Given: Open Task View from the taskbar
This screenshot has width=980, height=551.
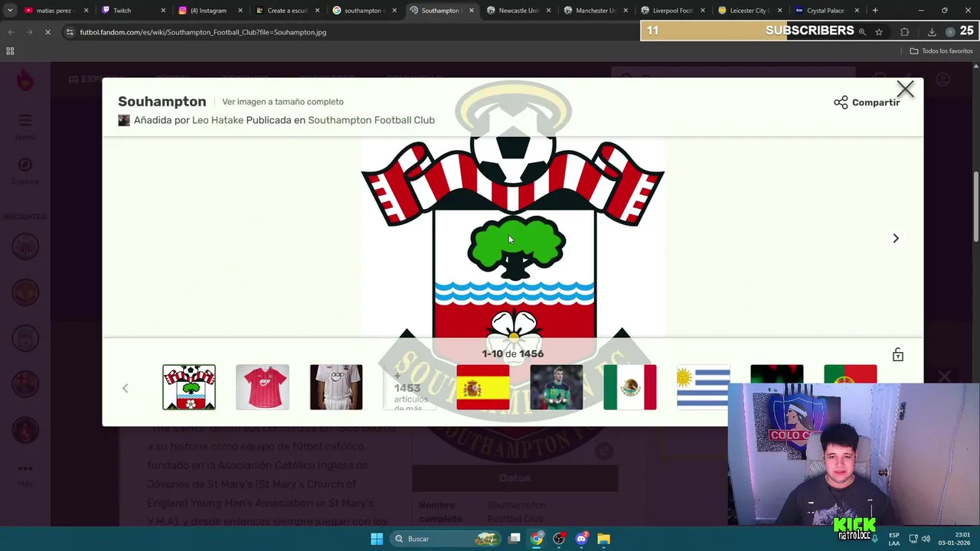Looking at the screenshot, I should click(514, 539).
